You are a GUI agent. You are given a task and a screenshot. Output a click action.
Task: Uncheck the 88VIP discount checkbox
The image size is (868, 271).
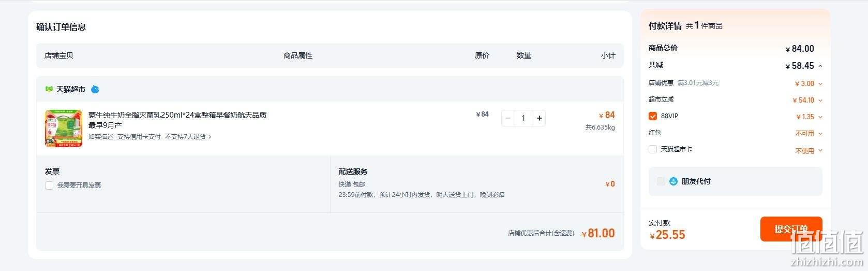click(653, 116)
